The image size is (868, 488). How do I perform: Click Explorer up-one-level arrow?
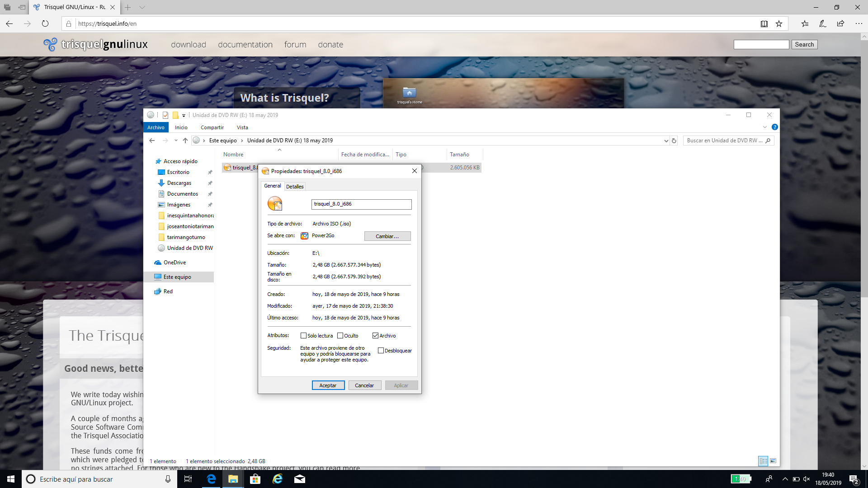click(185, 141)
